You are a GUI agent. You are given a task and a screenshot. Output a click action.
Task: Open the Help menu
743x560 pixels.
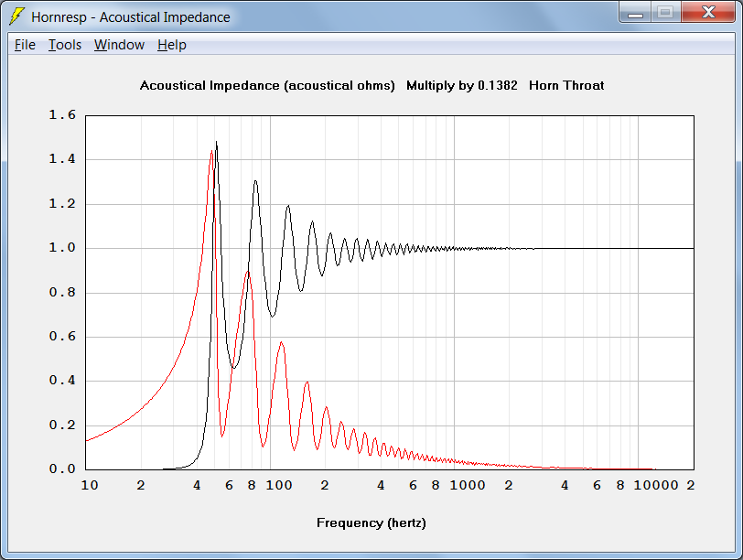[171, 45]
